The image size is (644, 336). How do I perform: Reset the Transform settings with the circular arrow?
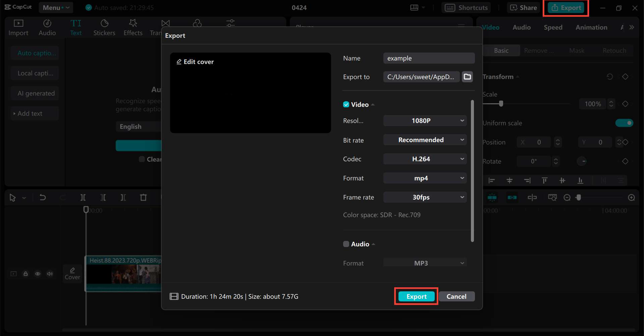(x=610, y=77)
